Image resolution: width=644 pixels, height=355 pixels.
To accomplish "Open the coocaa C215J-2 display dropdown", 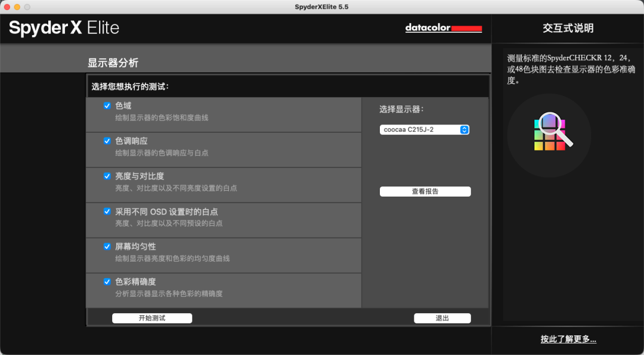I will click(425, 130).
